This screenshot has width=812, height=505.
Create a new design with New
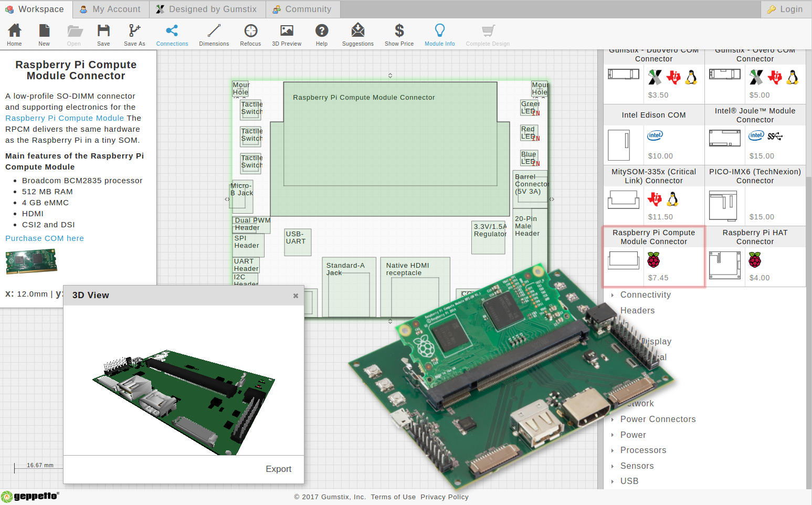pyautogui.click(x=44, y=35)
